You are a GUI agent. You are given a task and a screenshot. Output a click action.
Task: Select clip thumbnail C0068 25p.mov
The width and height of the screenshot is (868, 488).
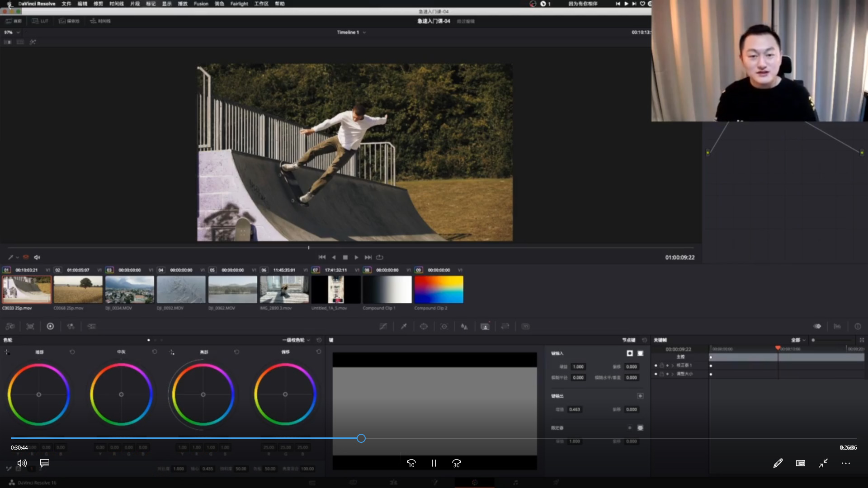[x=78, y=290]
